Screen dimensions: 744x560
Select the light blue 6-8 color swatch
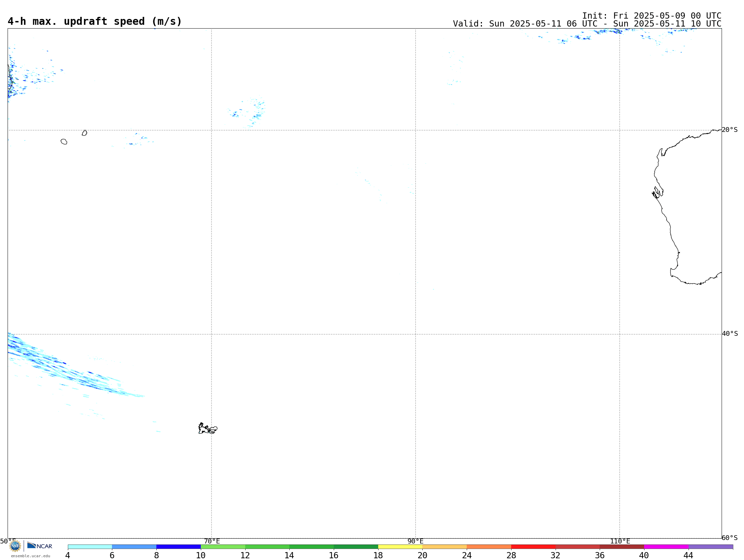coord(134,547)
